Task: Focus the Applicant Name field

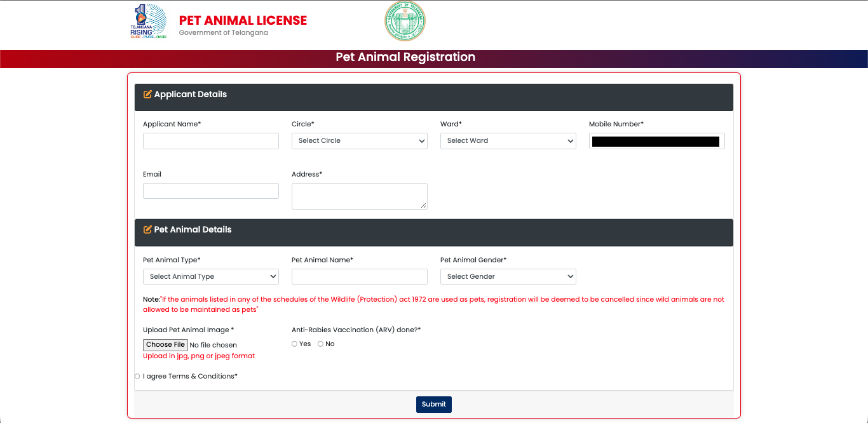Action: point(211,141)
